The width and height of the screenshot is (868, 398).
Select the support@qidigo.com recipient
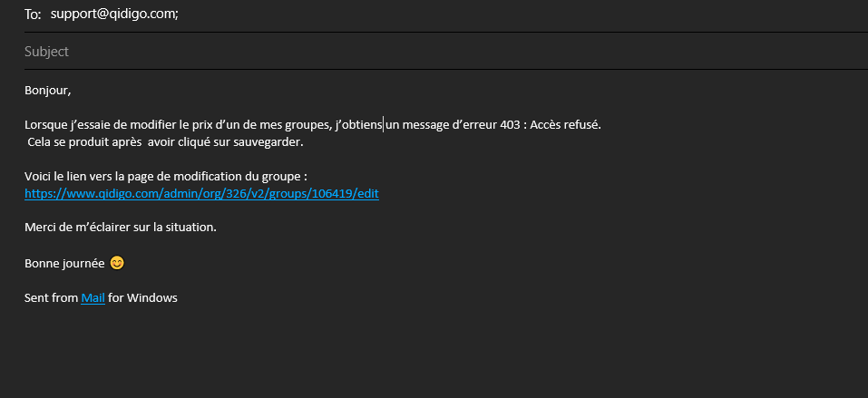click(x=114, y=15)
